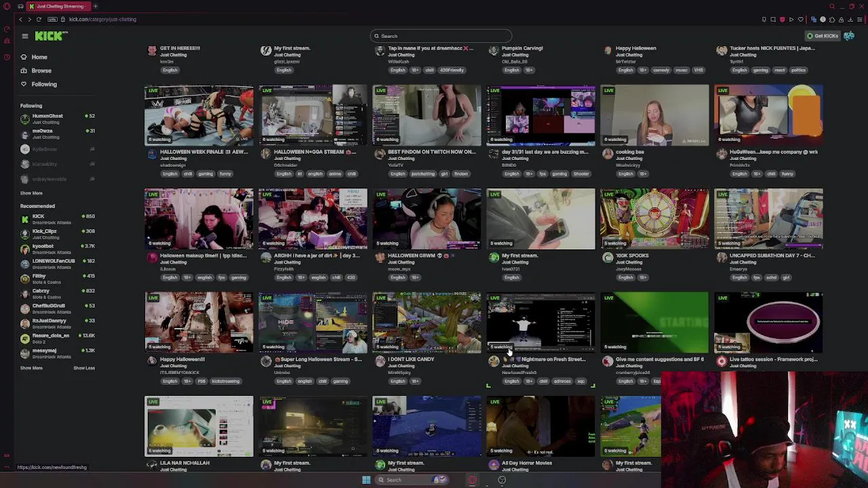
Task: Click the browser forward arrow
Action: 29,19
